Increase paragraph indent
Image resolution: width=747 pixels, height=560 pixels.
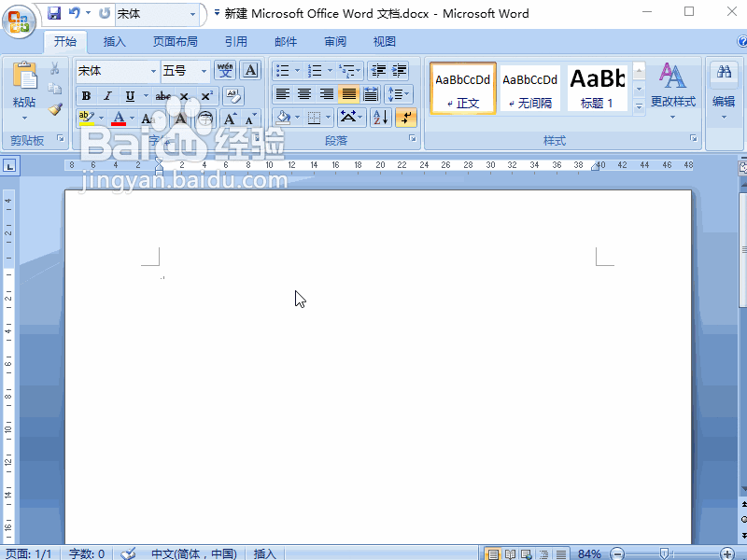click(x=400, y=71)
